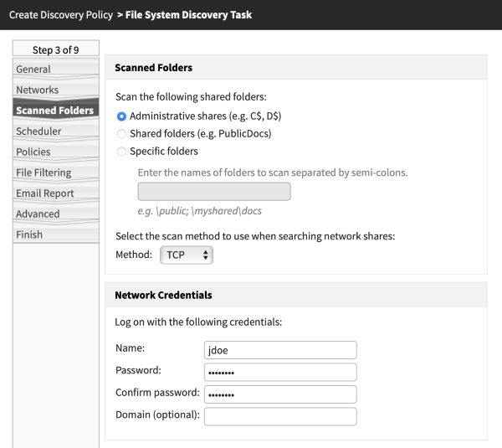The width and height of the screenshot is (502, 448).
Task: Focus the Password input field
Action: click(x=280, y=372)
